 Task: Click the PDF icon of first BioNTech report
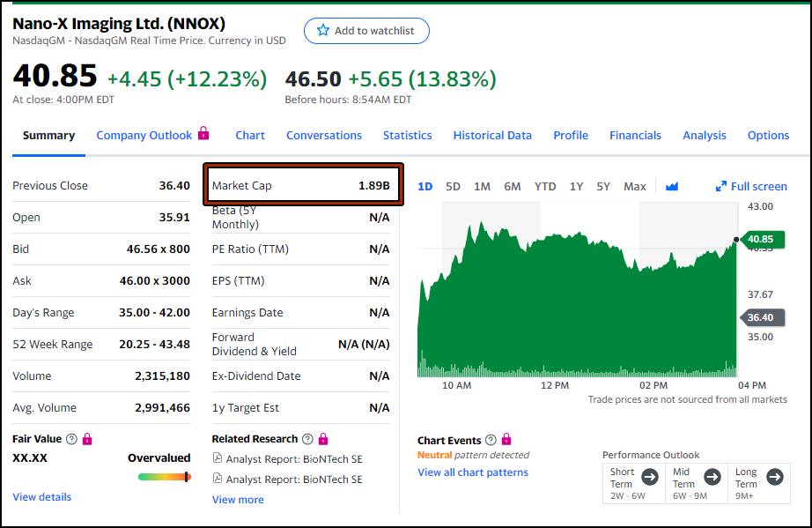218,458
